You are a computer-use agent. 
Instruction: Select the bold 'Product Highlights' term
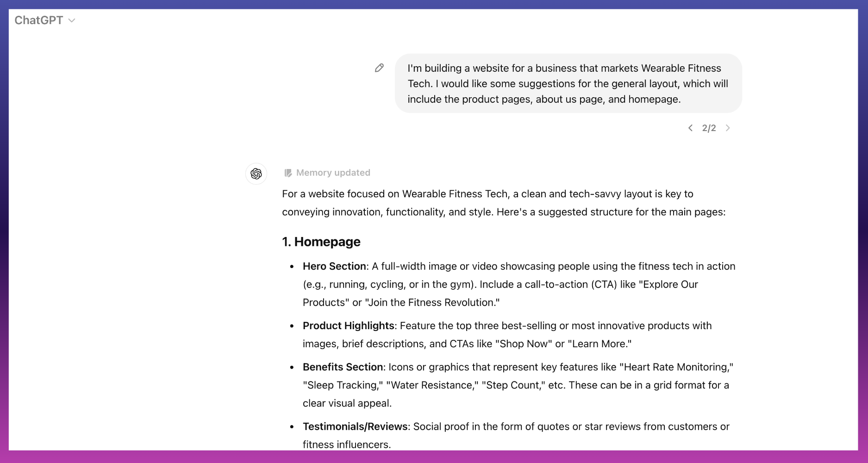pos(348,325)
